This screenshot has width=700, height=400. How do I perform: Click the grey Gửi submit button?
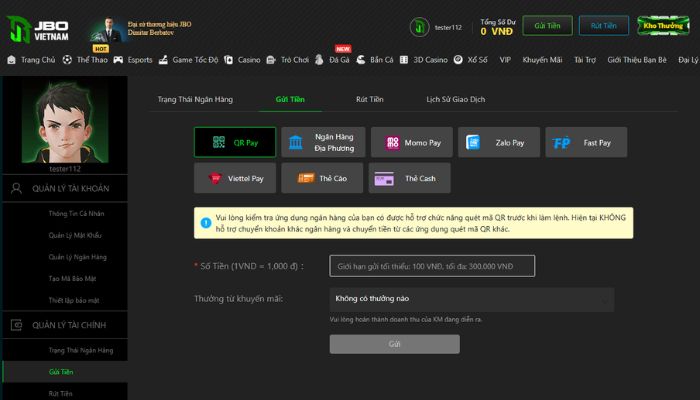tap(395, 344)
